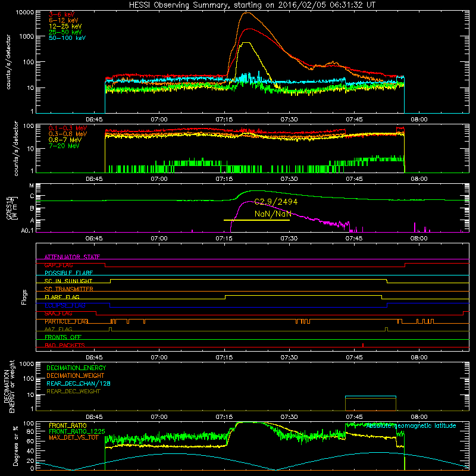This screenshot has height=476, width=476.
Task: Pick the yellow 12-25 keV legend label
Action: point(65,26)
